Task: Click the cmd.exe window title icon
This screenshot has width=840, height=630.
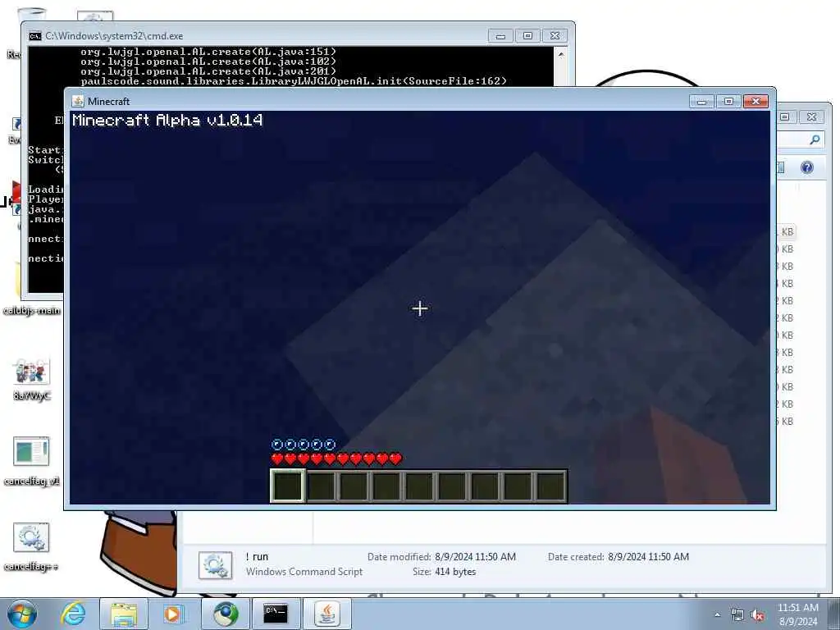Action: click(x=35, y=36)
